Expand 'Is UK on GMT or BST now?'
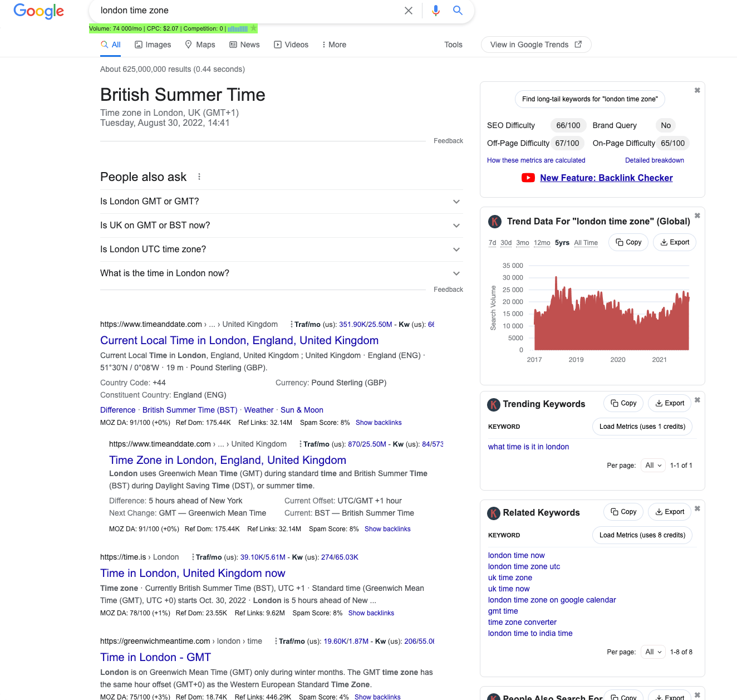This screenshot has height=700, width=737. (281, 226)
